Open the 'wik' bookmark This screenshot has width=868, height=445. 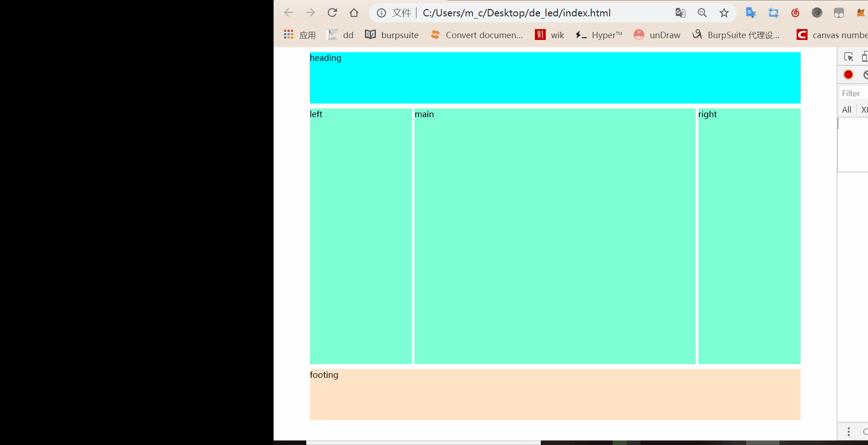[549, 35]
